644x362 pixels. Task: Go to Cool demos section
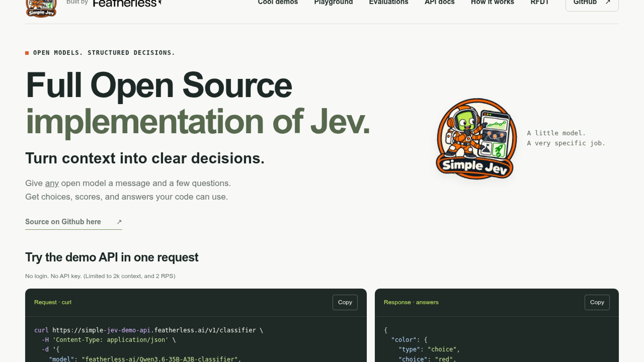[x=278, y=2]
